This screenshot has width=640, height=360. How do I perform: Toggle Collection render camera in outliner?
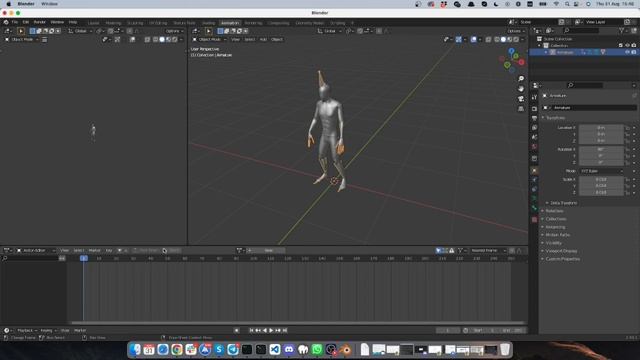click(x=634, y=45)
